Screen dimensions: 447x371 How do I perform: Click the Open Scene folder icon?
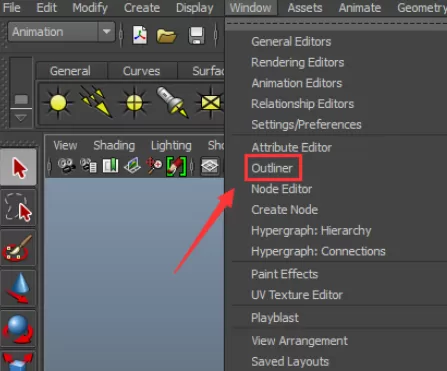[166, 36]
